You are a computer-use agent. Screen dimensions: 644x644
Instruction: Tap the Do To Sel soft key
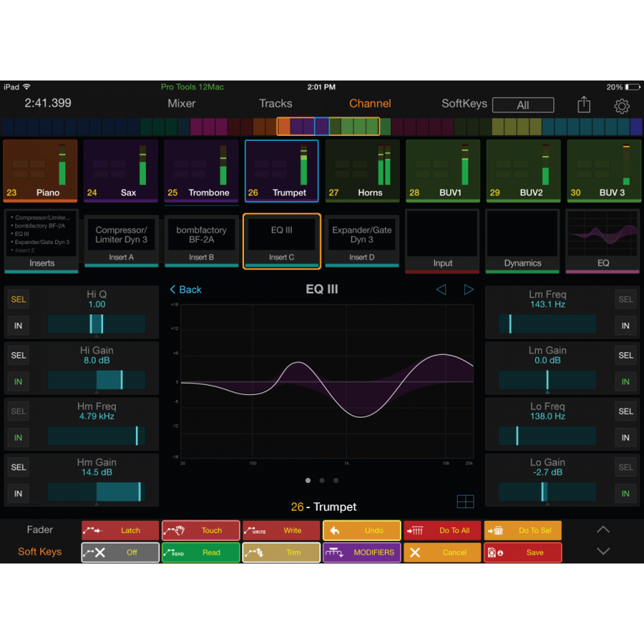523,531
